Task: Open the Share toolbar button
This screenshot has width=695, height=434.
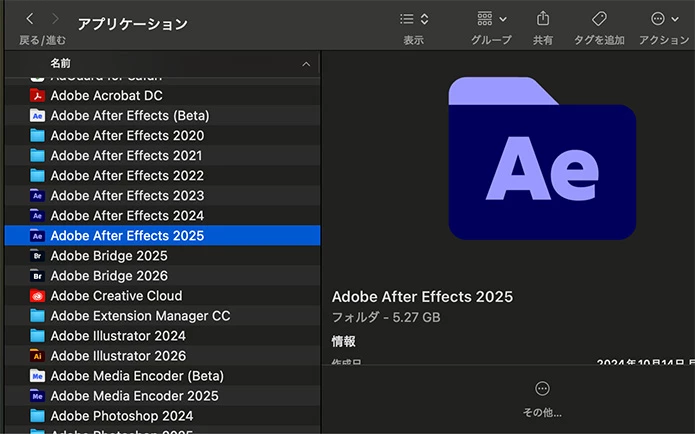Action: click(543, 19)
